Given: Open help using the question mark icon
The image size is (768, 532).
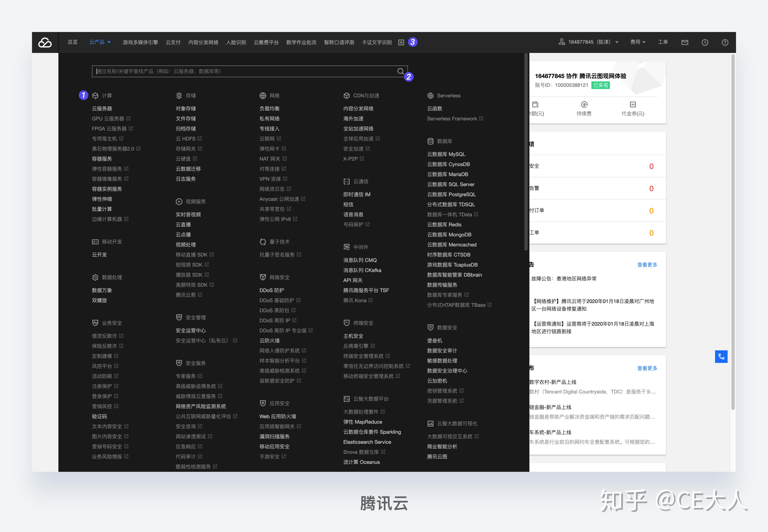Looking at the screenshot, I should [725, 42].
